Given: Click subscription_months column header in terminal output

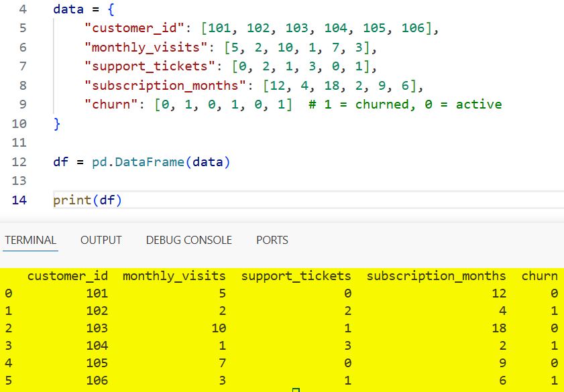Looking at the screenshot, I should [x=437, y=276].
